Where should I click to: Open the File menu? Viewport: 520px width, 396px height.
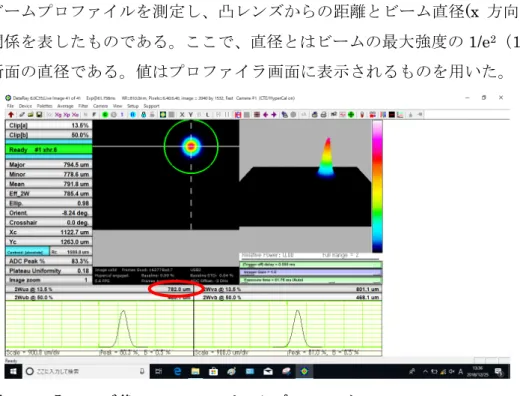(x=10, y=106)
